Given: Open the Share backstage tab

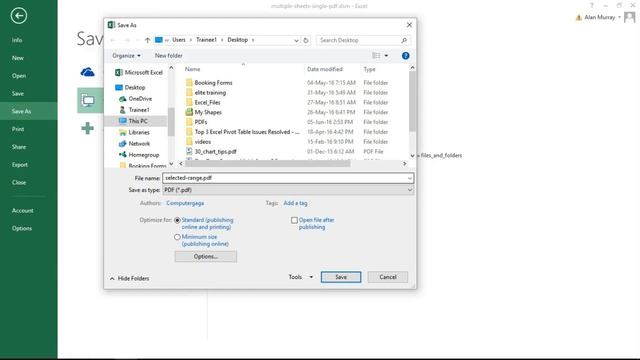Looking at the screenshot, I should click(x=19, y=147).
